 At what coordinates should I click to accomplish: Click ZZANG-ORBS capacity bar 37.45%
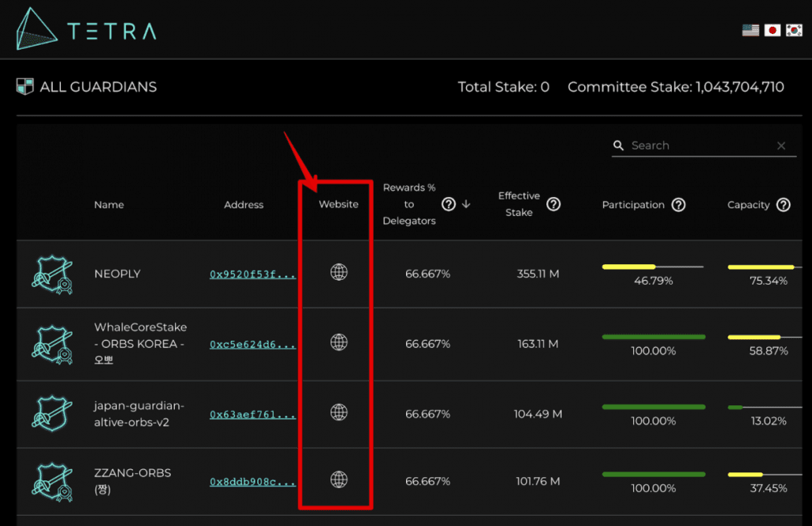tap(765, 474)
